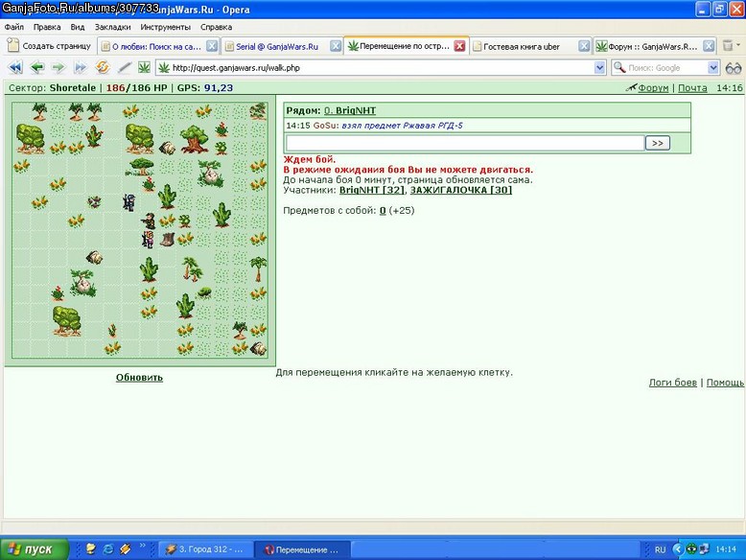Close the 'Форум :: GanjaWars' tab
The image size is (746, 560).
709,46
